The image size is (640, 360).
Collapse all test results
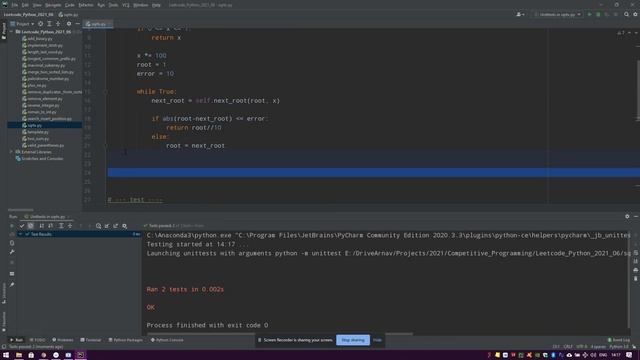point(70,226)
